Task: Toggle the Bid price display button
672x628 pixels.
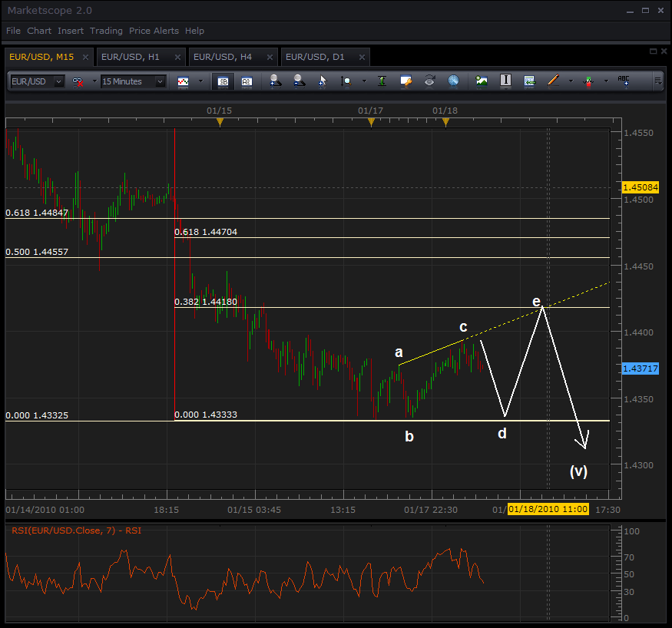Action: 223,81
